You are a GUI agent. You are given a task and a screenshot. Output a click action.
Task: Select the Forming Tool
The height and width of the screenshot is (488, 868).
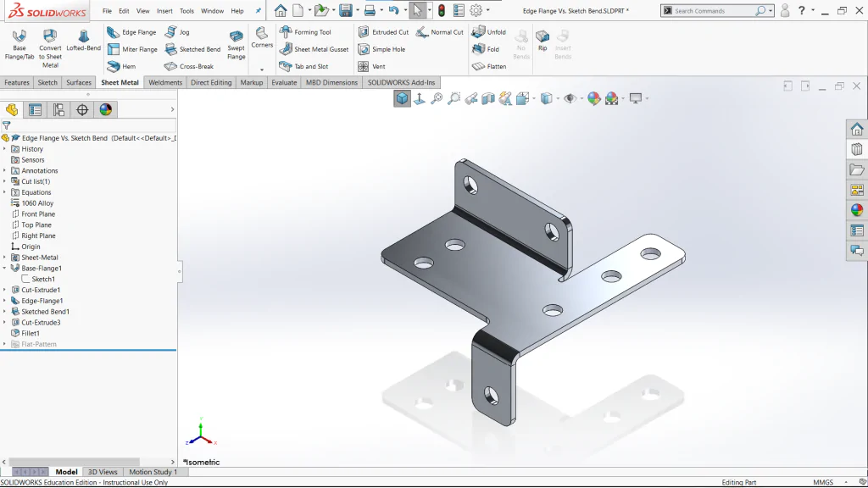(305, 32)
